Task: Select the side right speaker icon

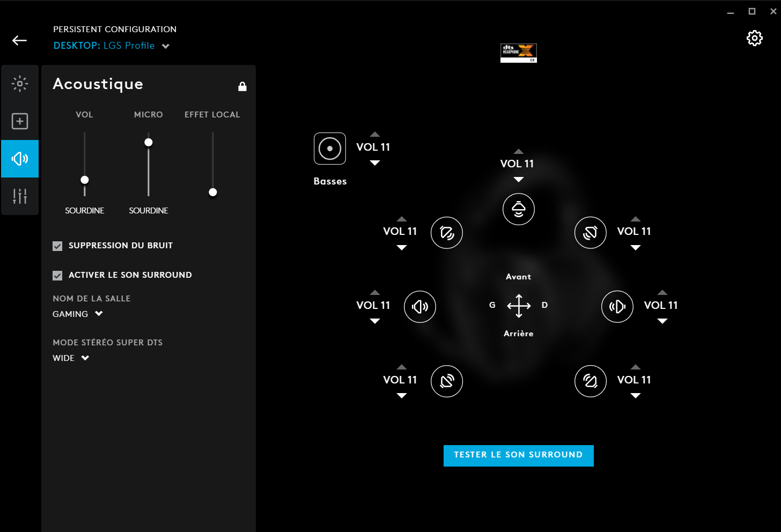Action: [x=617, y=307]
